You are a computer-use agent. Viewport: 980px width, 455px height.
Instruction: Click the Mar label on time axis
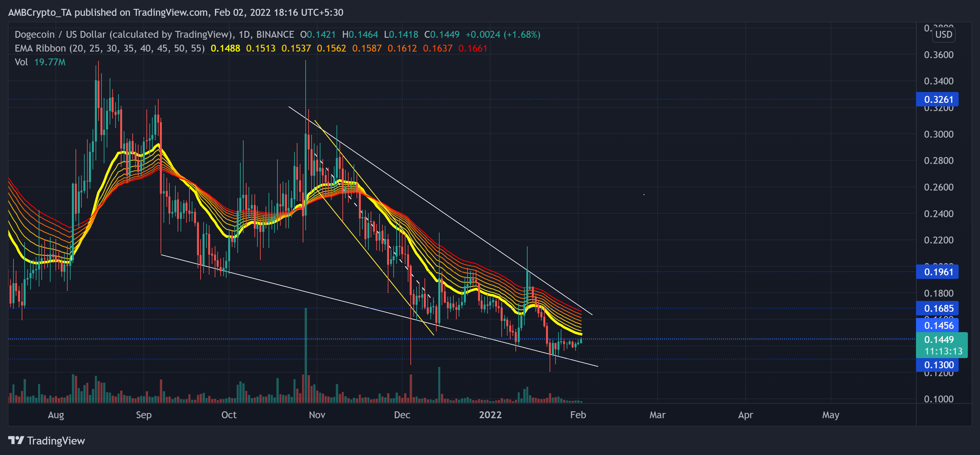pos(657,415)
